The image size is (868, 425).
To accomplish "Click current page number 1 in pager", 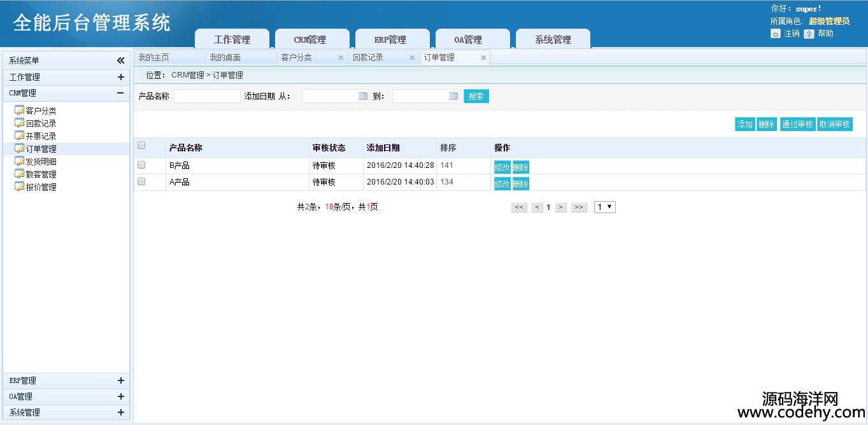I will point(548,207).
